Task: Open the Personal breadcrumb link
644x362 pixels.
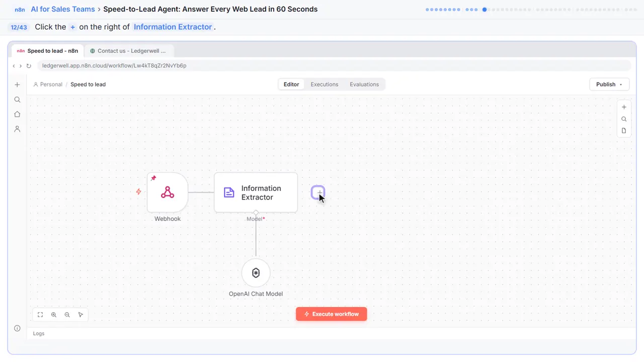Action: click(x=48, y=84)
